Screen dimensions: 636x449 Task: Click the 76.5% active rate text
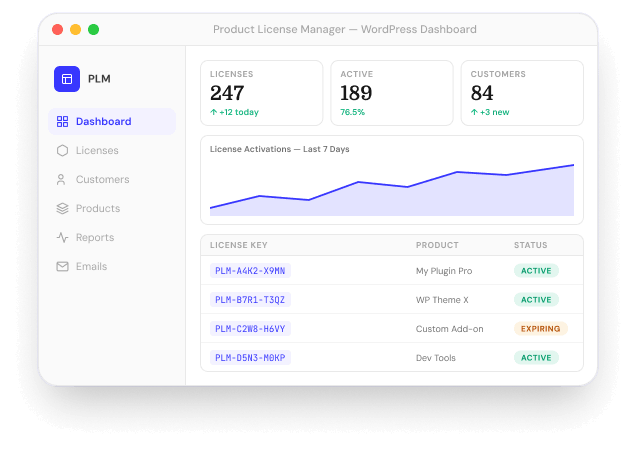coord(352,112)
